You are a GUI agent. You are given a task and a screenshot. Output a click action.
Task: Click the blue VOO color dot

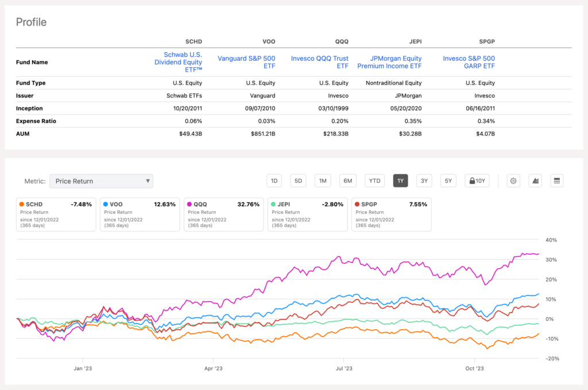coord(106,204)
